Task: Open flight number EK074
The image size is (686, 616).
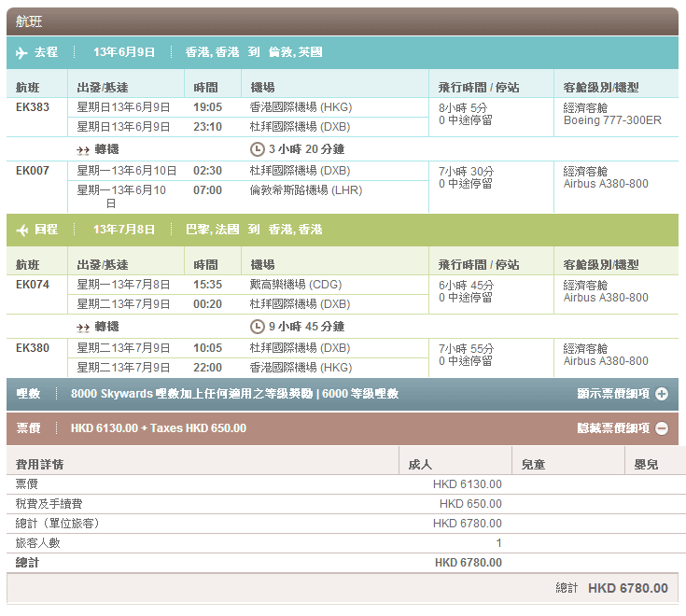Action: tap(33, 285)
